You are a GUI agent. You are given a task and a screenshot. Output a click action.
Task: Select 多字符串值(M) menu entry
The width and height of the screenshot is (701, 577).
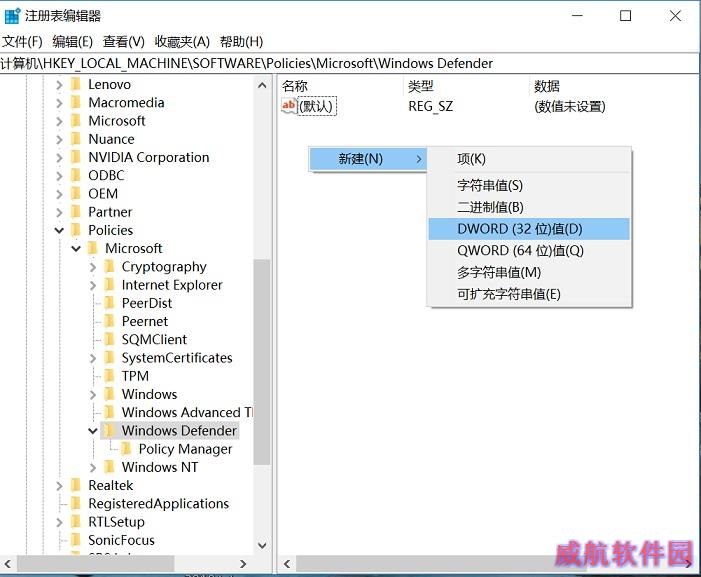(529, 273)
